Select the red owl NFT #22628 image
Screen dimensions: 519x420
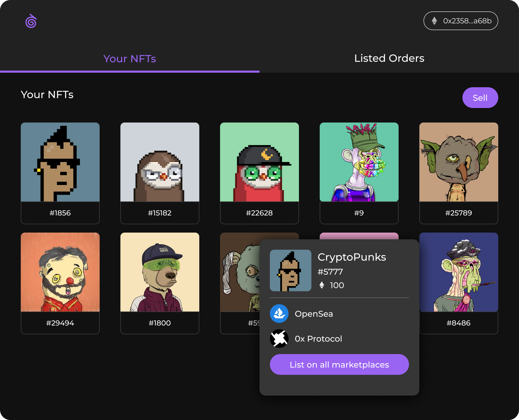point(259,162)
